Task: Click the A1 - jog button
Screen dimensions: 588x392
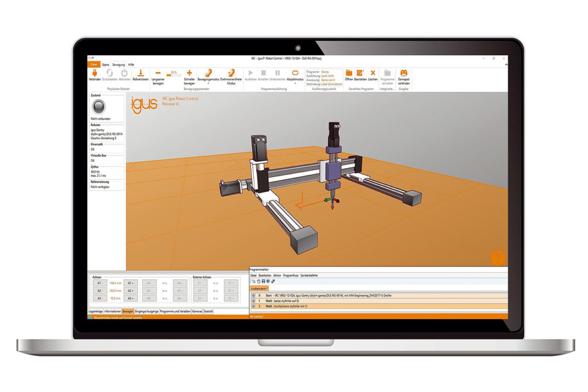Action: click(x=100, y=284)
